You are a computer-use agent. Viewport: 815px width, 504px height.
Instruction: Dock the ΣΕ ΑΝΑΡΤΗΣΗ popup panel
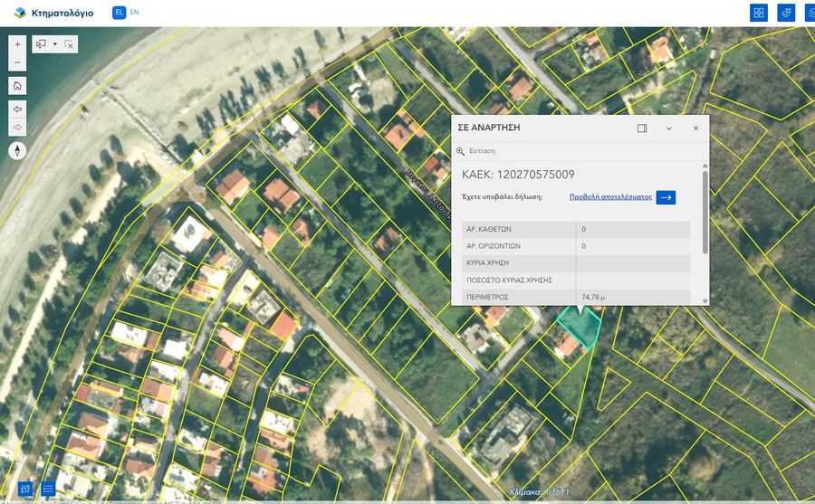coord(642,128)
